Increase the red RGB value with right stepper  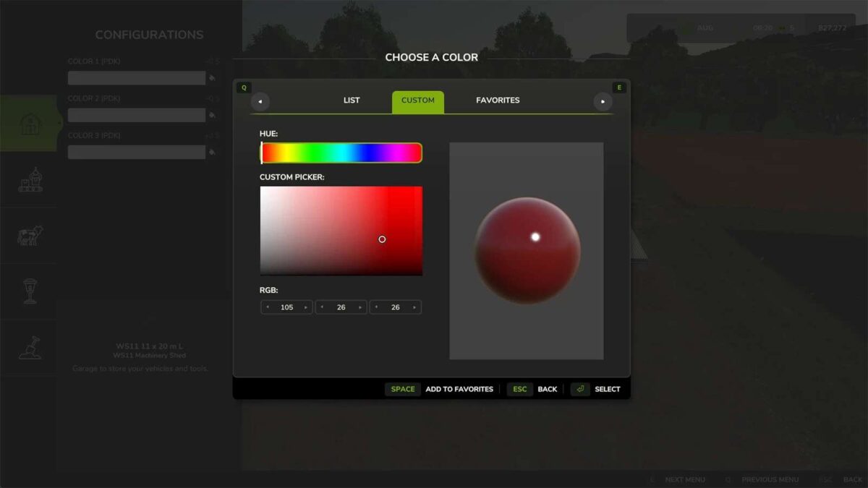306,307
